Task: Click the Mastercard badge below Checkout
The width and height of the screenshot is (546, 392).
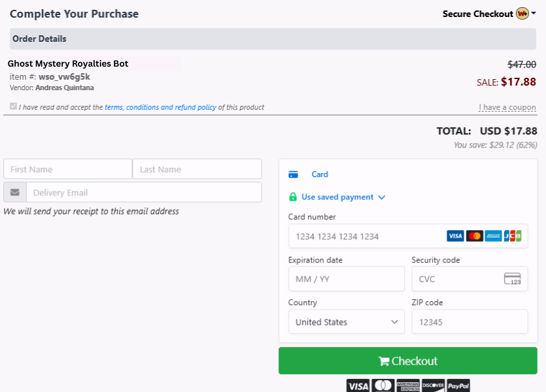Action: [383, 385]
